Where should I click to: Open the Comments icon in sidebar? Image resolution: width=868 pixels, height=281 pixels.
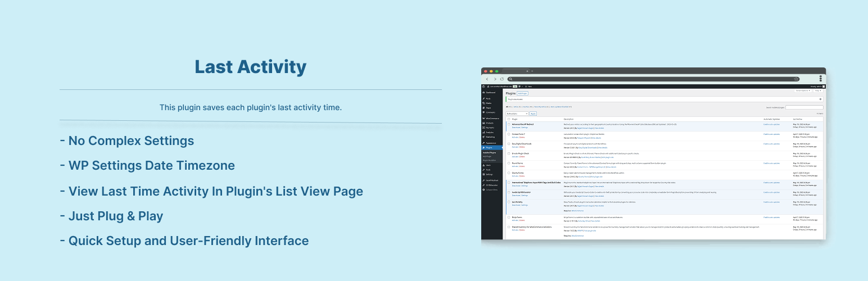483,112
